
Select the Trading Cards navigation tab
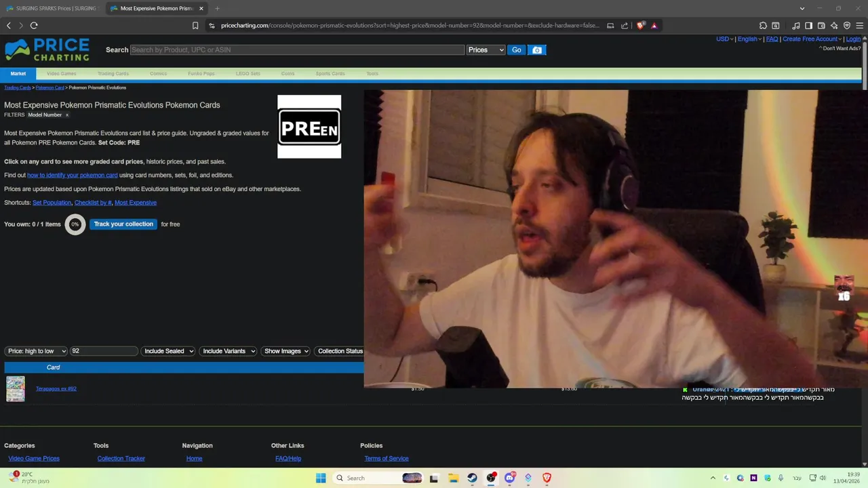(113, 74)
